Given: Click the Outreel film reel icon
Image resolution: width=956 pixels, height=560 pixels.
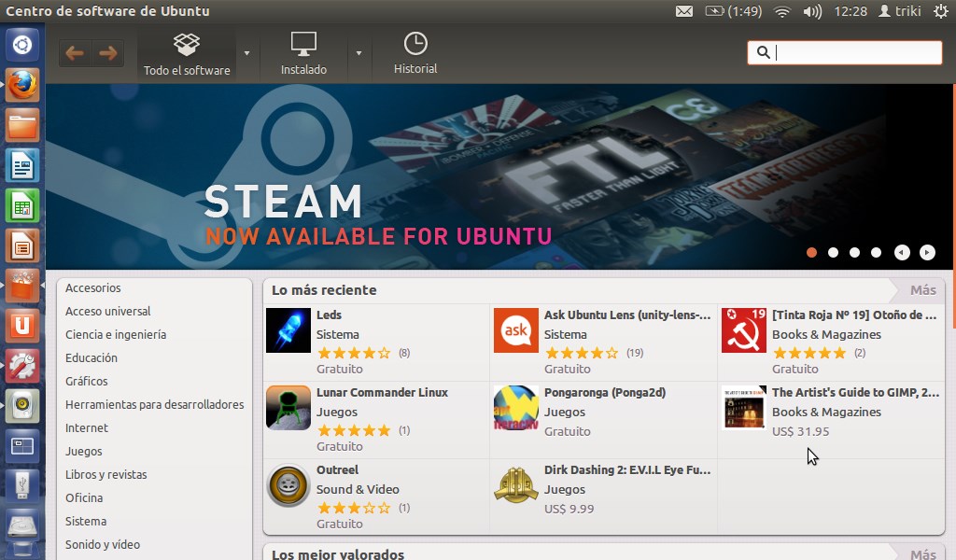Looking at the screenshot, I should [x=288, y=485].
